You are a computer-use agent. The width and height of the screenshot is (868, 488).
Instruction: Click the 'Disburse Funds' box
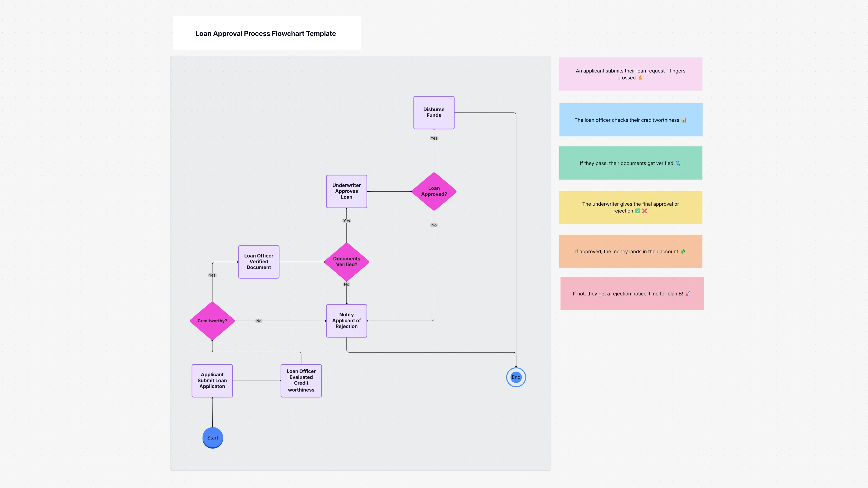click(x=434, y=112)
